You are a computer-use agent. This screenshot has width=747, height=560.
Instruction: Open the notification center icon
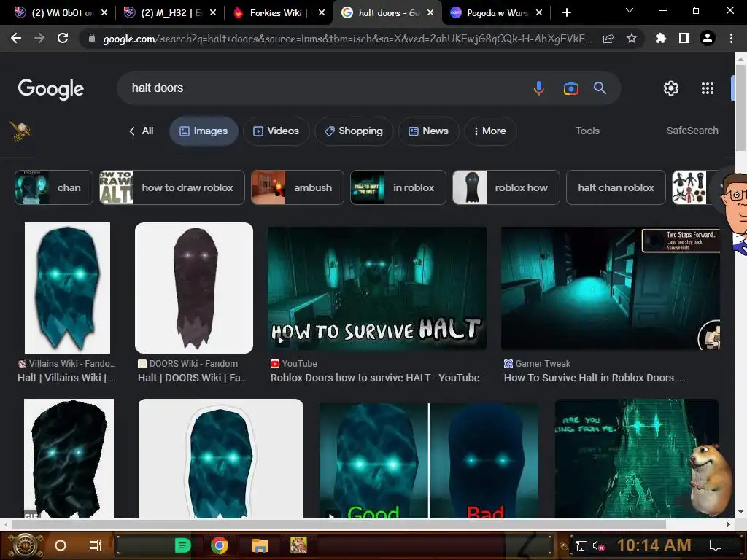(x=716, y=545)
